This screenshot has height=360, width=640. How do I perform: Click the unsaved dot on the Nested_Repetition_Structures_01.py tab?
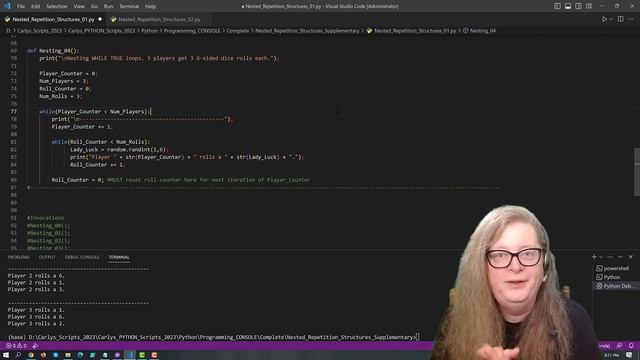point(100,19)
